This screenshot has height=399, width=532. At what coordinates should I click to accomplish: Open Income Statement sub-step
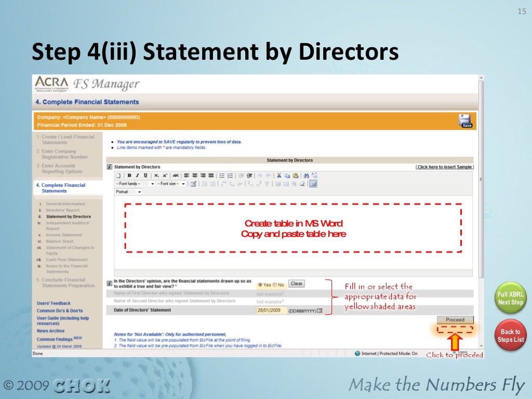click(64, 235)
